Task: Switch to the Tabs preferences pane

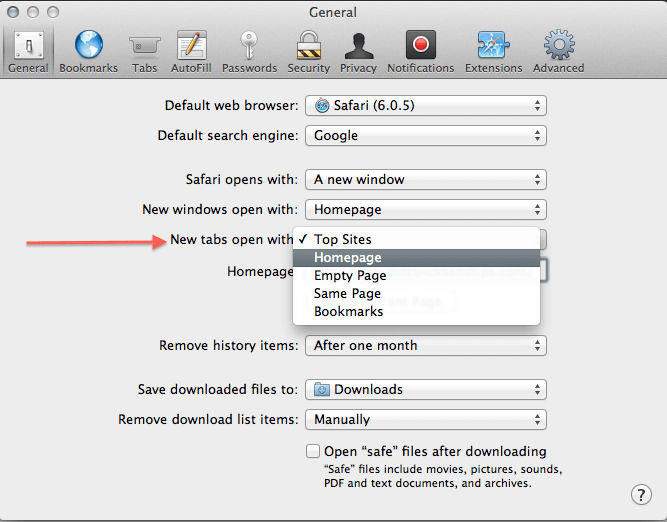Action: click(x=145, y=52)
